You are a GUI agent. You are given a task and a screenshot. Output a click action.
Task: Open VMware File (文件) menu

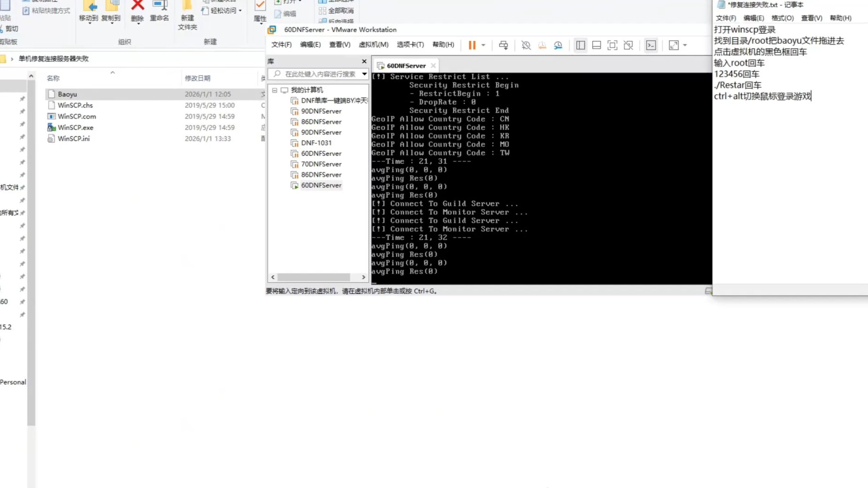(281, 45)
